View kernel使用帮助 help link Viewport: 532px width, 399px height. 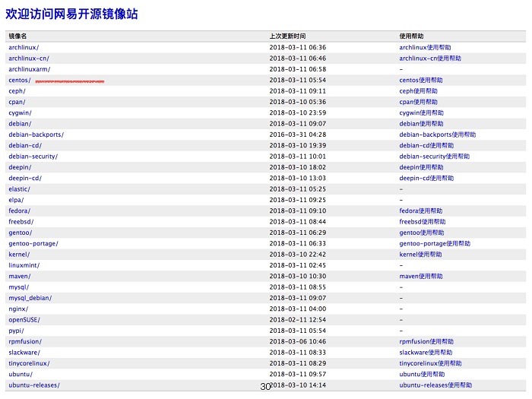[421, 254]
